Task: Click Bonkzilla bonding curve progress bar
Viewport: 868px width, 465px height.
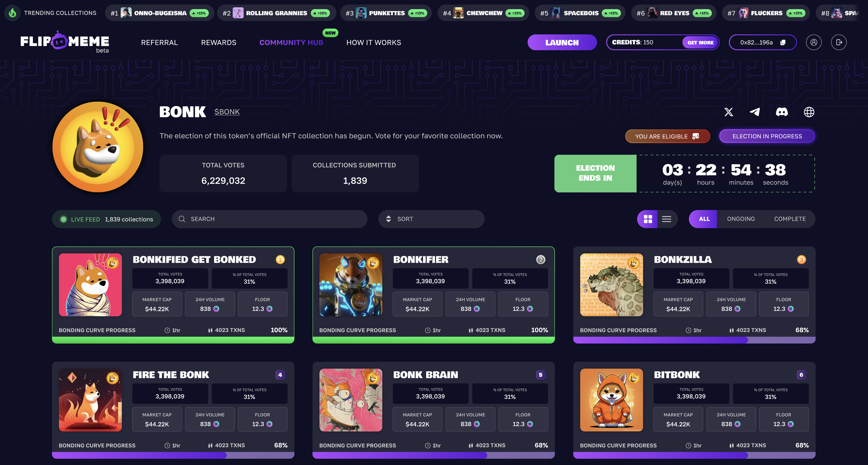Action: [x=694, y=340]
